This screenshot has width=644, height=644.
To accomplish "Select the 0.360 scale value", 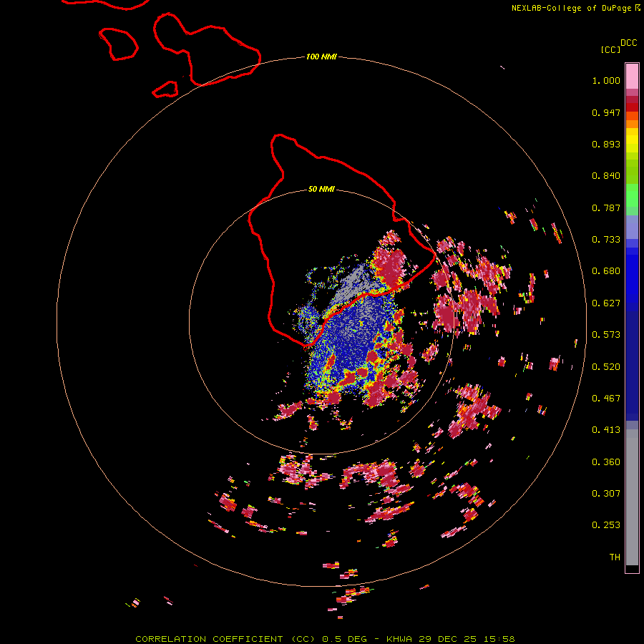I will (x=606, y=462).
